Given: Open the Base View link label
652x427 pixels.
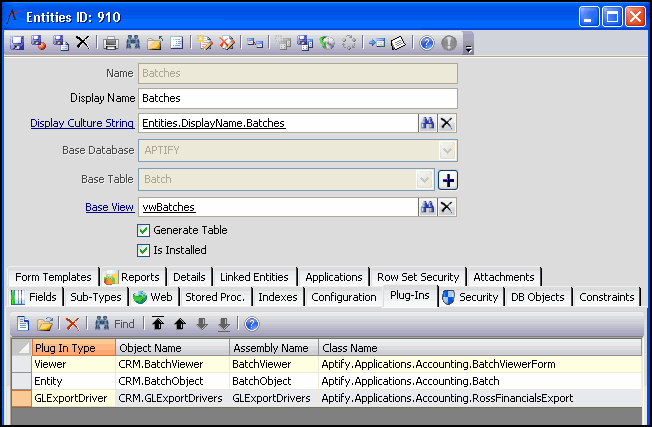Looking at the screenshot, I should point(110,207).
